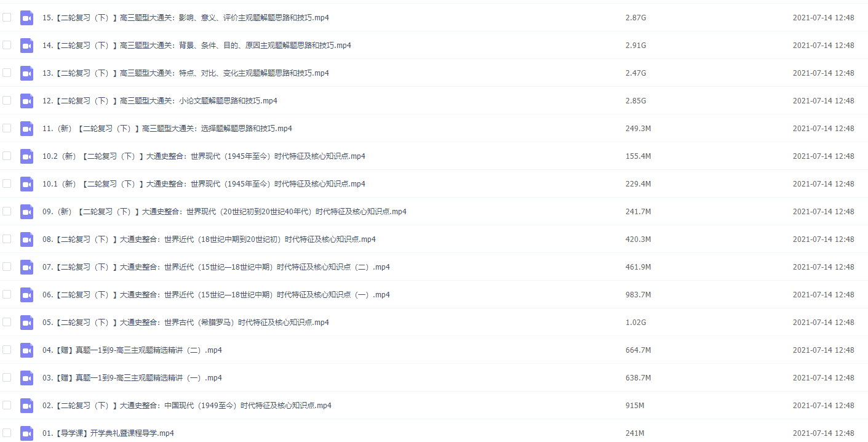Click video icon for file 11 选择题解题思路

[x=26, y=129]
